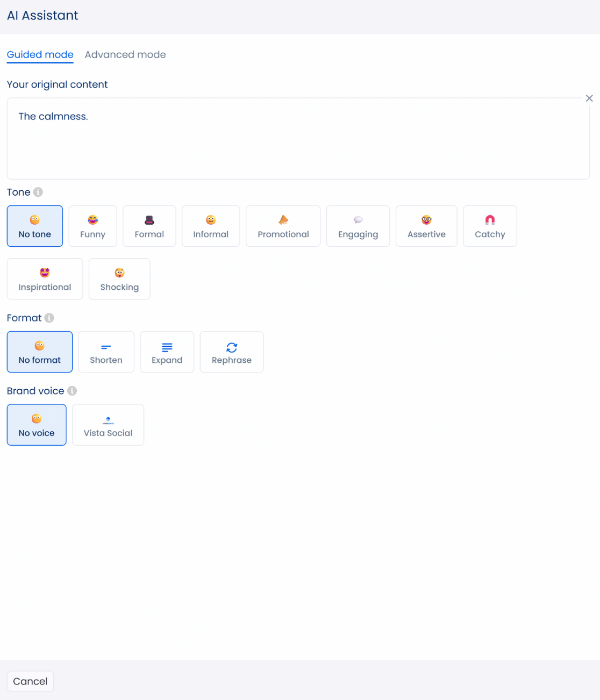Image resolution: width=600 pixels, height=700 pixels.
Task: Select the No tone option
Action: point(35,226)
